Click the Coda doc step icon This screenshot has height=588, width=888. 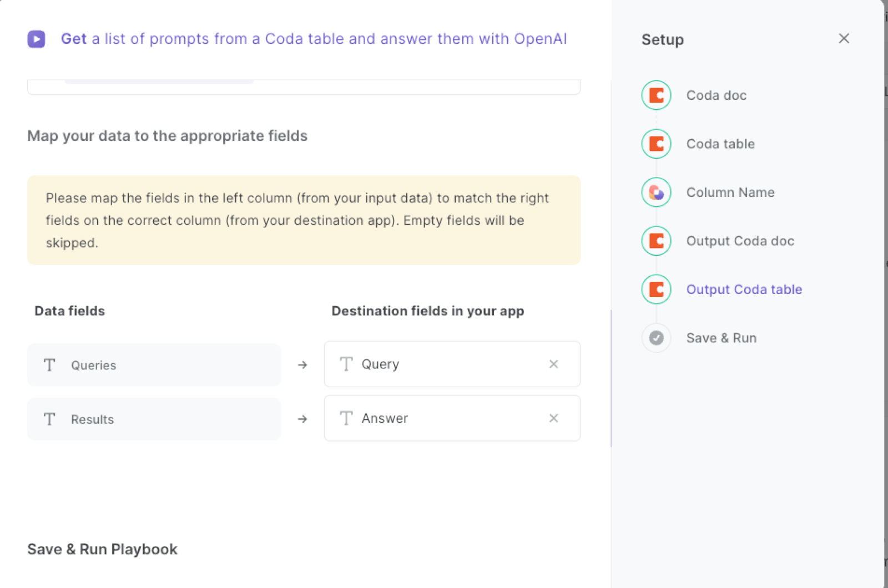click(657, 95)
